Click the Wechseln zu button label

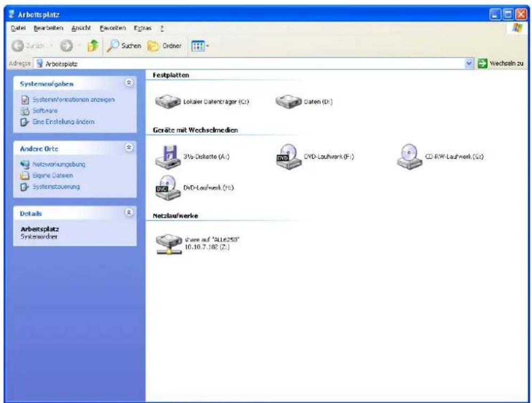coord(506,63)
